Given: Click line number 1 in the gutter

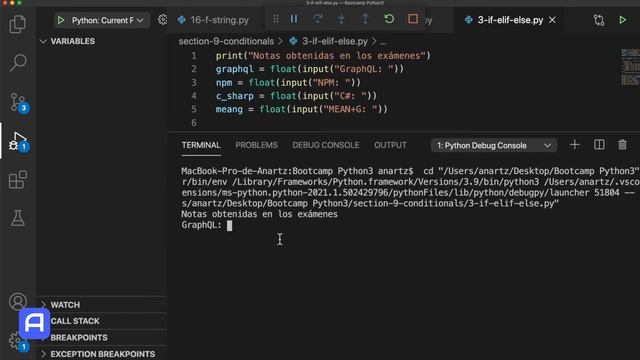Looking at the screenshot, I should point(194,56).
